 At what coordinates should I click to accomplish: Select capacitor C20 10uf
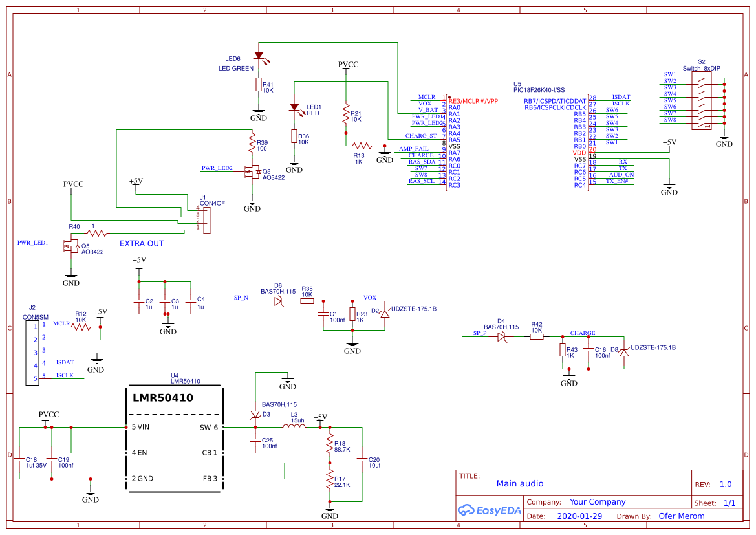[x=362, y=461]
